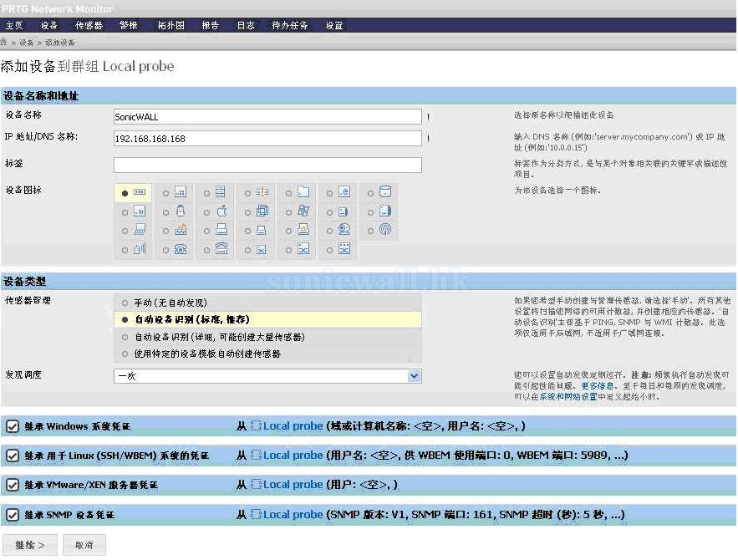The image size is (738, 560).
Task: Click the PRTG Network Monitor title text
Action: tap(58, 9)
